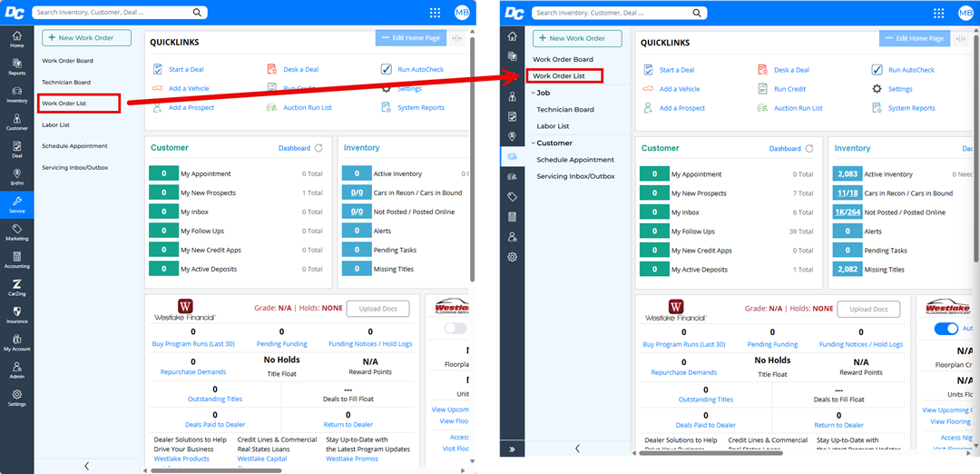The height and width of the screenshot is (474, 980).
Task: Click 2,083 Active Inventory count, right window
Action: click(848, 174)
